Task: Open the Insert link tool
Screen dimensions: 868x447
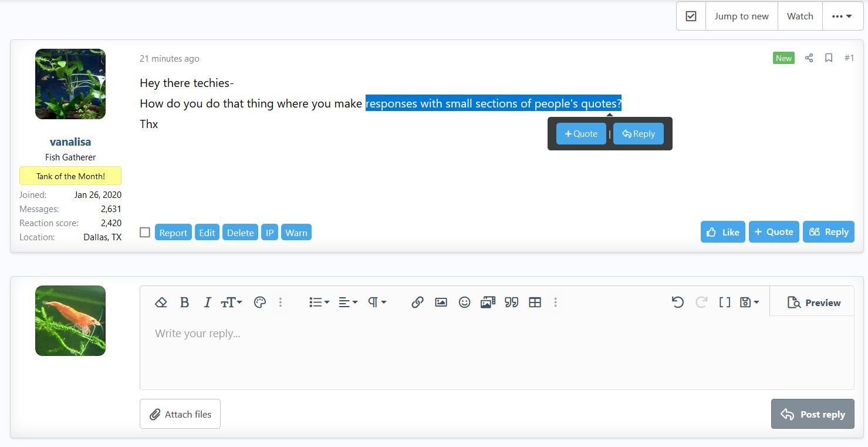Action: (x=417, y=303)
